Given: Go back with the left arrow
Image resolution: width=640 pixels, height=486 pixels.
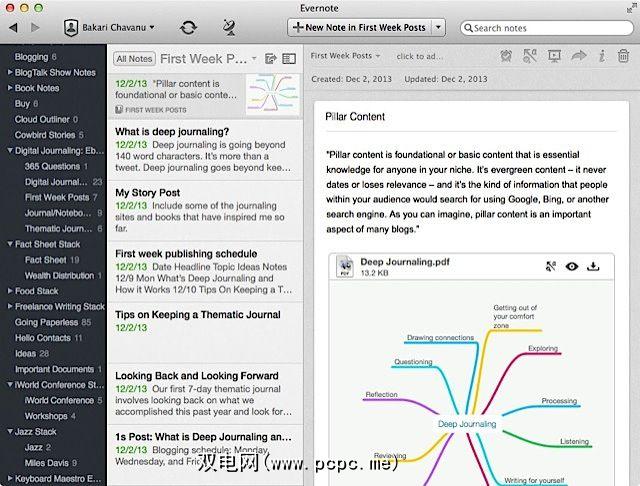Looking at the screenshot, I should (13, 27).
